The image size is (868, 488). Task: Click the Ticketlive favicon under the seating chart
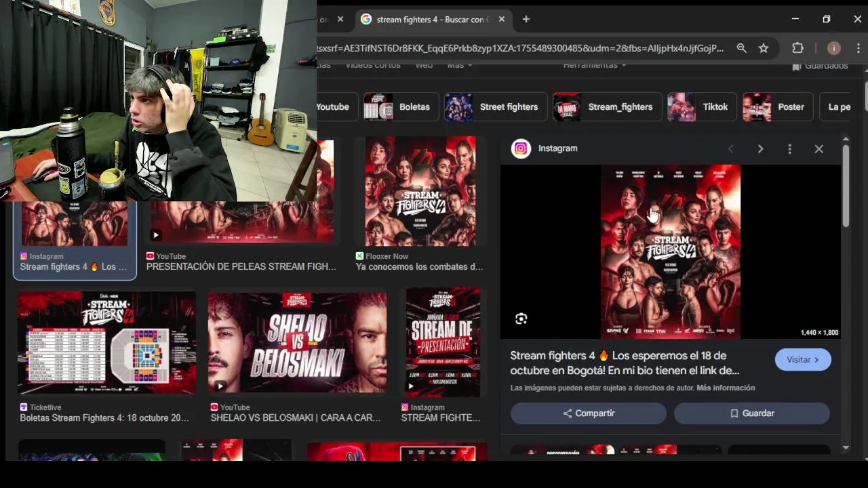[x=24, y=407]
